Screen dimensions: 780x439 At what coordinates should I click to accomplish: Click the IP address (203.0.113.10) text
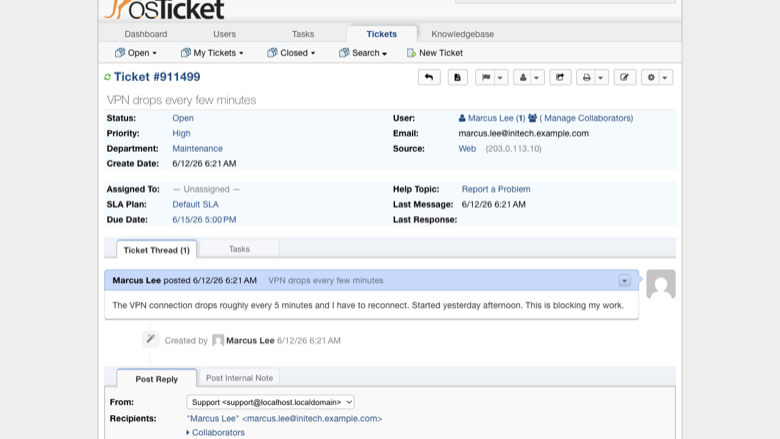(513, 149)
